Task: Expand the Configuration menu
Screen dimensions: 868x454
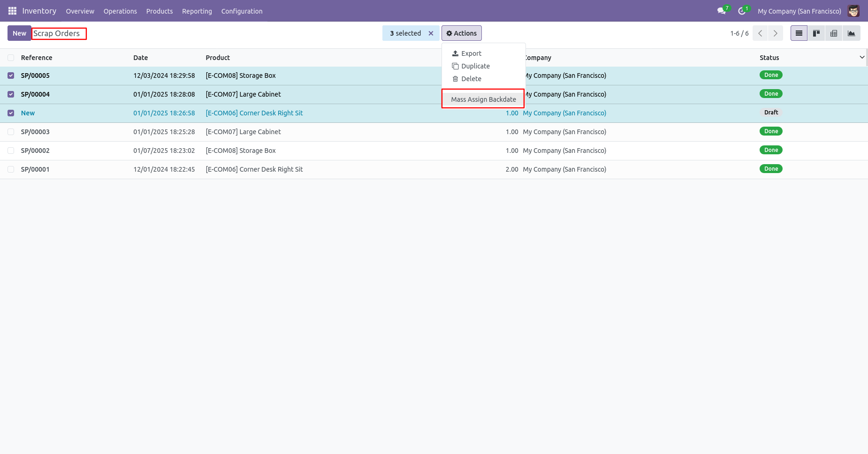Action: coord(242,11)
